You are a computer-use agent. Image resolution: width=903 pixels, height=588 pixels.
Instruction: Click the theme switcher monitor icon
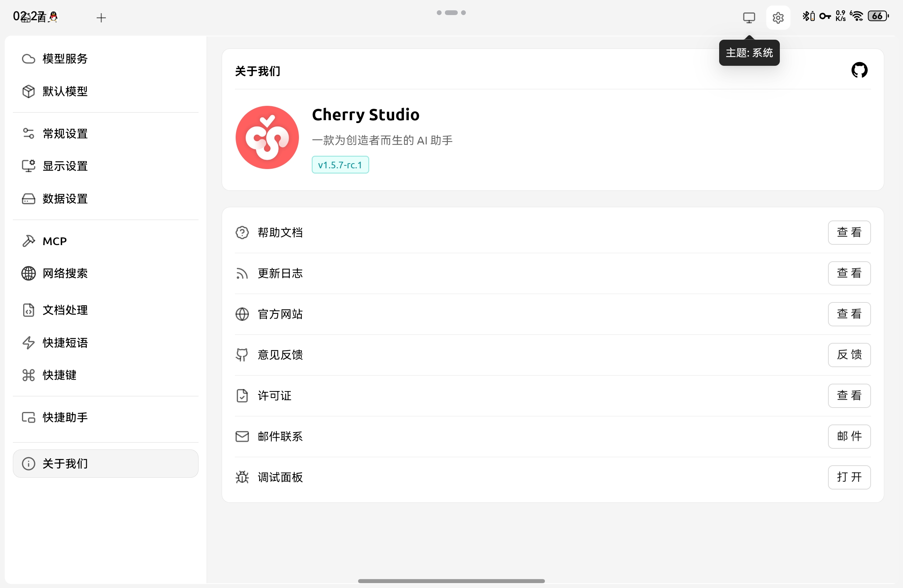749,17
